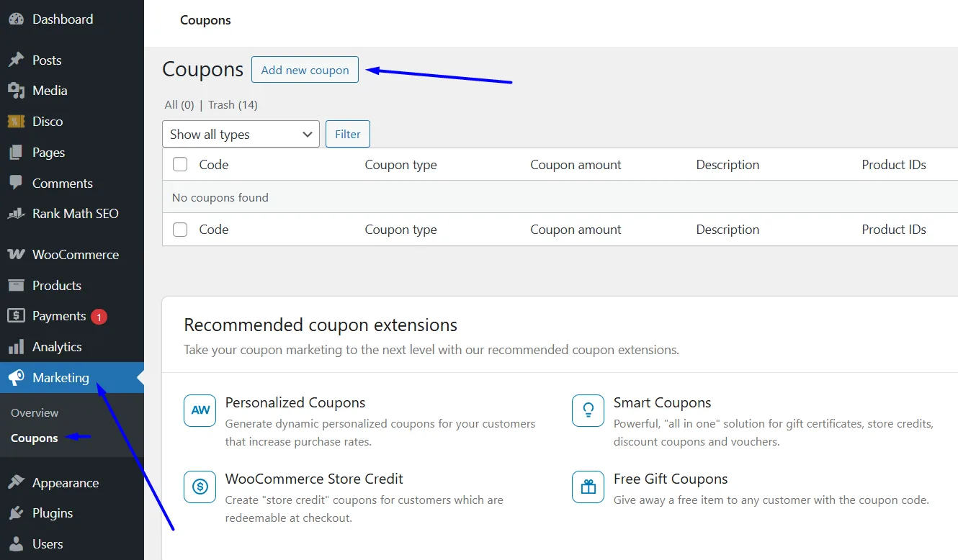The height and width of the screenshot is (560, 958).
Task: Click the Add new coupon button
Action: (305, 70)
